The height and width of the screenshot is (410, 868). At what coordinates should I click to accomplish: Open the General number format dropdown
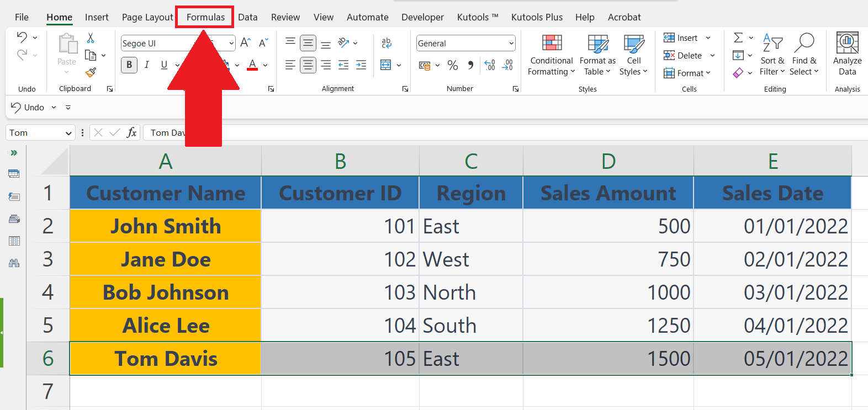[x=511, y=43]
